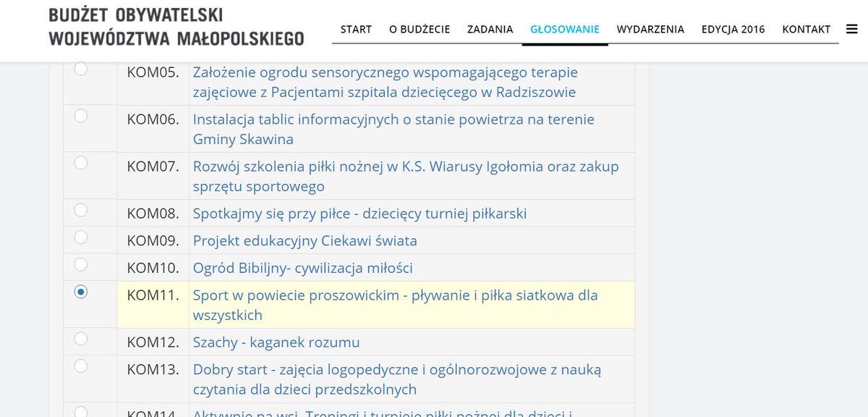Screen dimensions: 868x417
Task: Open link Założenie ogrodu sensorycznego
Action: (386, 82)
